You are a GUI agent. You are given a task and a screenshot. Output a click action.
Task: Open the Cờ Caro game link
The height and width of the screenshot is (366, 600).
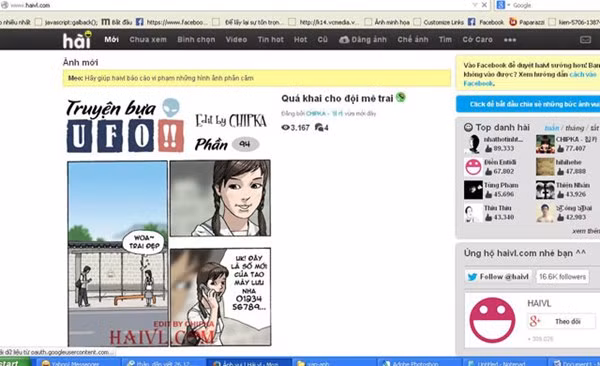pyautogui.click(x=477, y=39)
